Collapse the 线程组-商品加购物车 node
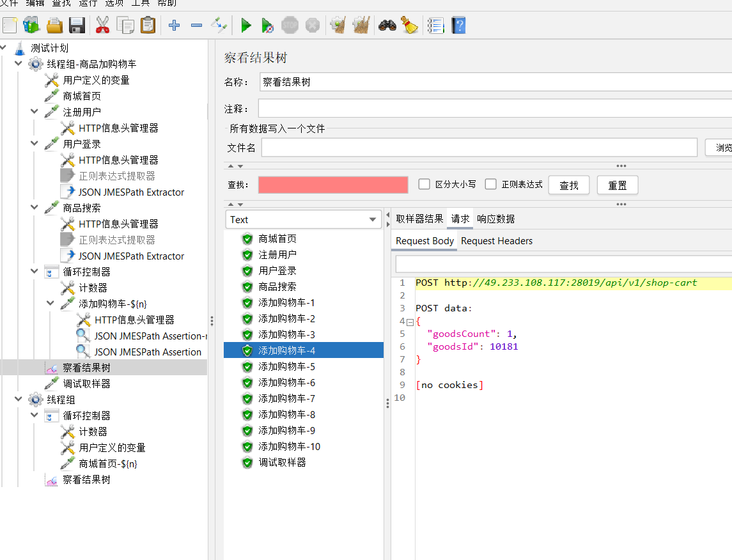The image size is (732, 560). [x=19, y=63]
